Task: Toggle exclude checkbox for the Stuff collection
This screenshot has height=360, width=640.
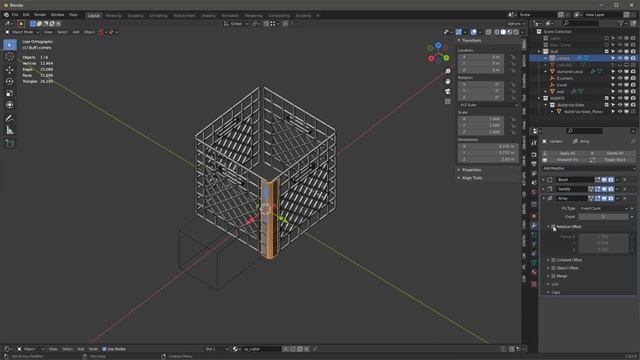Action: (x=607, y=52)
